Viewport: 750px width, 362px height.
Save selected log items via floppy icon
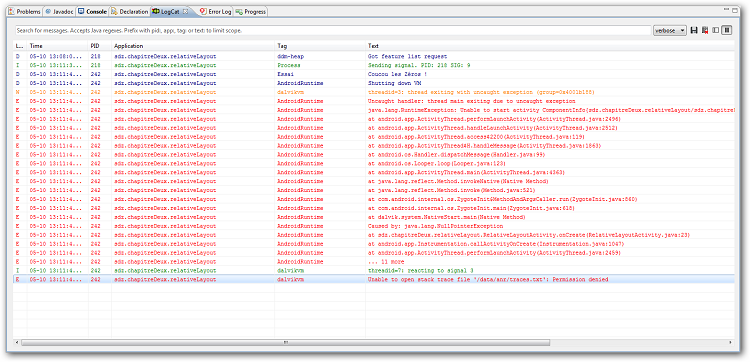click(x=694, y=31)
